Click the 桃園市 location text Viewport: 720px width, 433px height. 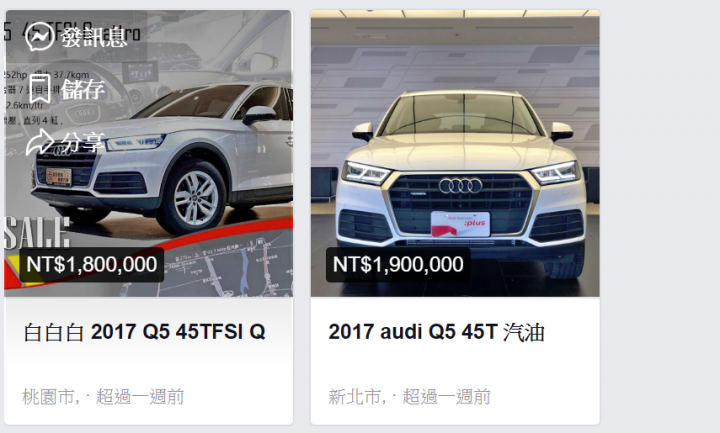pyautogui.click(x=48, y=396)
